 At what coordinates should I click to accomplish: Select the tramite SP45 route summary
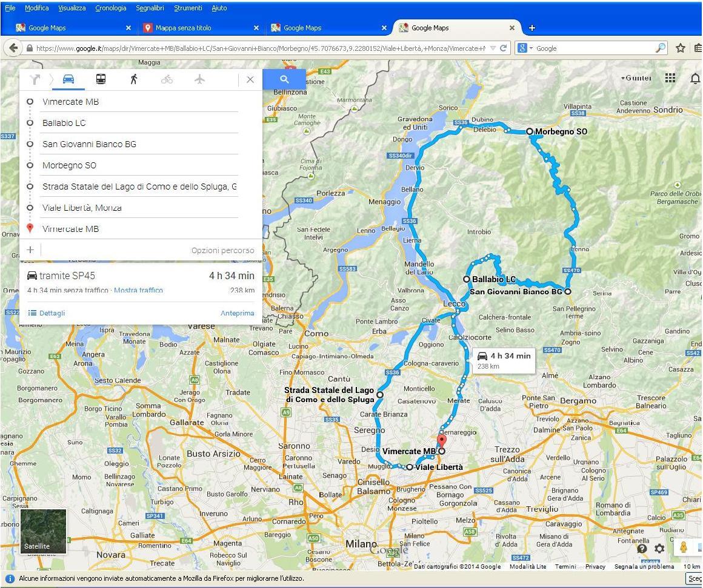tap(141, 282)
